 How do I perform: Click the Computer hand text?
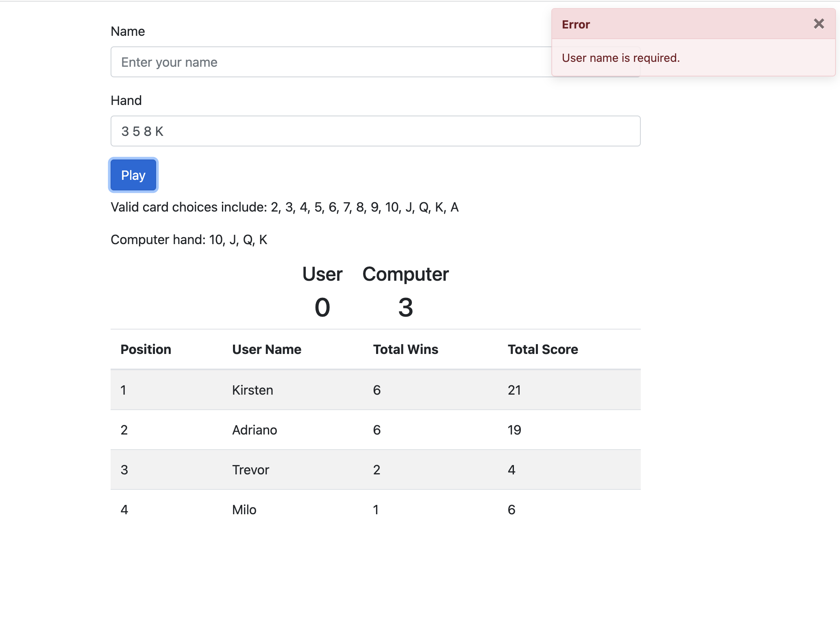(x=189, y=240)
